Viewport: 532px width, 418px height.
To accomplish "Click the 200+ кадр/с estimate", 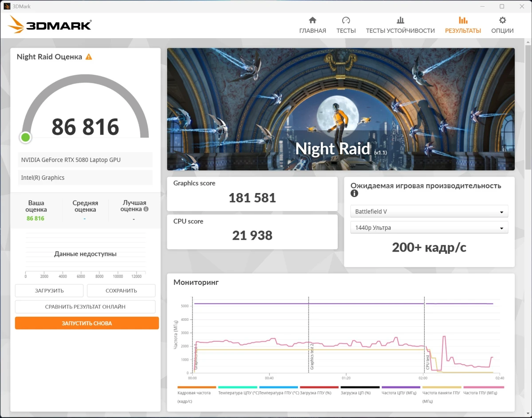I will tap(429, 247).
